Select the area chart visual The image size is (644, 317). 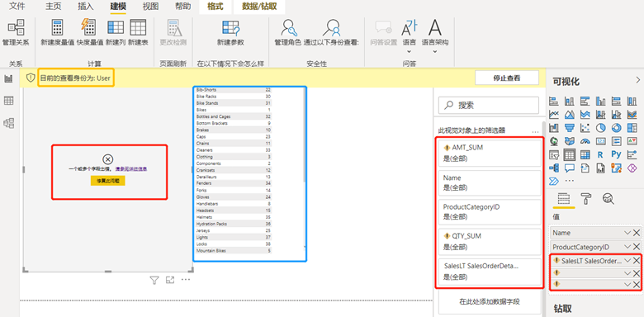[570, 115]
